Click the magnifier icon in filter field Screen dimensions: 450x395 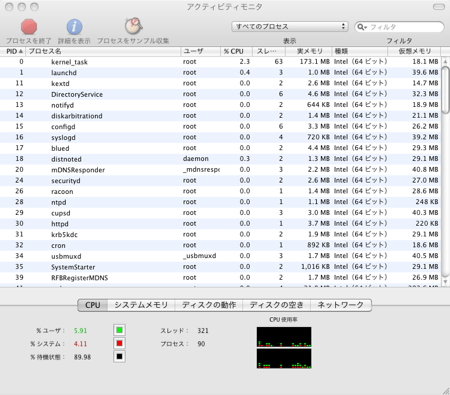tap(361, 27)
